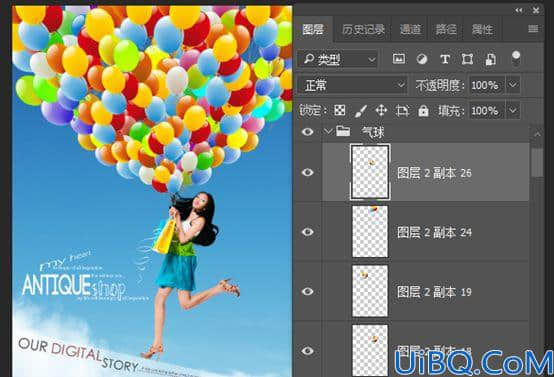Select the 气球 group name
Screen dimensions: 554x377
(372, 132)
